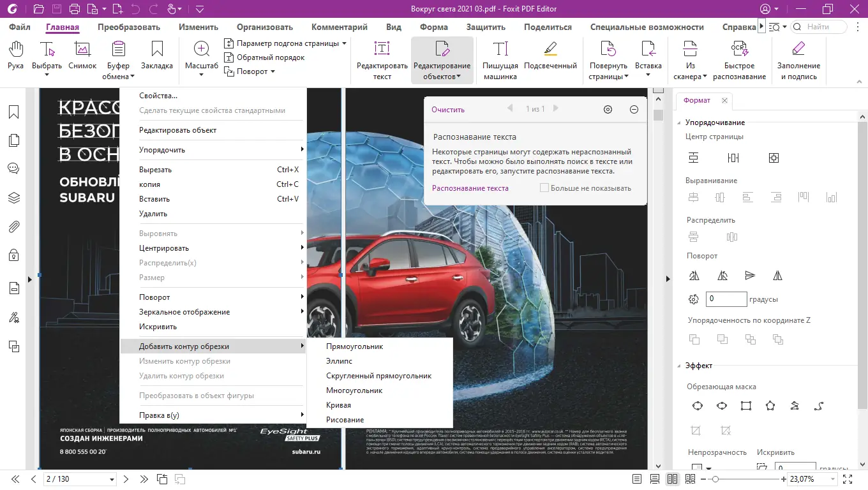The image size is (868, 490).
Task: Click the Open file icon in title bar
Action: coord(38,9)
